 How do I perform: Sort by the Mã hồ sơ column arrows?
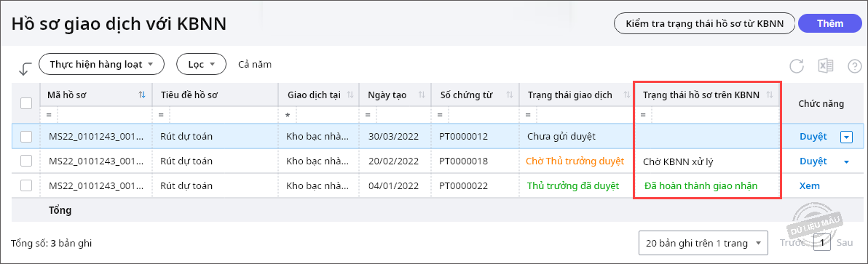[x=142, y=95]
